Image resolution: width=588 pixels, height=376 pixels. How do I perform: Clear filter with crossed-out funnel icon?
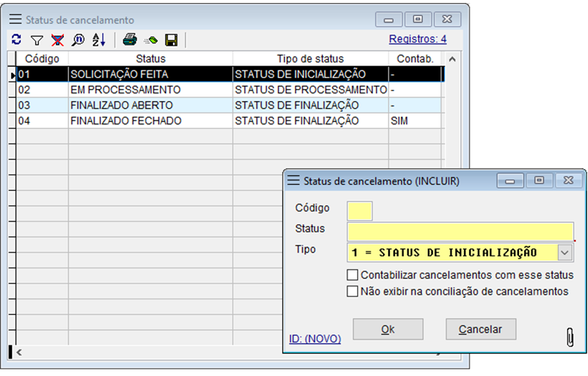pos(57,39)
